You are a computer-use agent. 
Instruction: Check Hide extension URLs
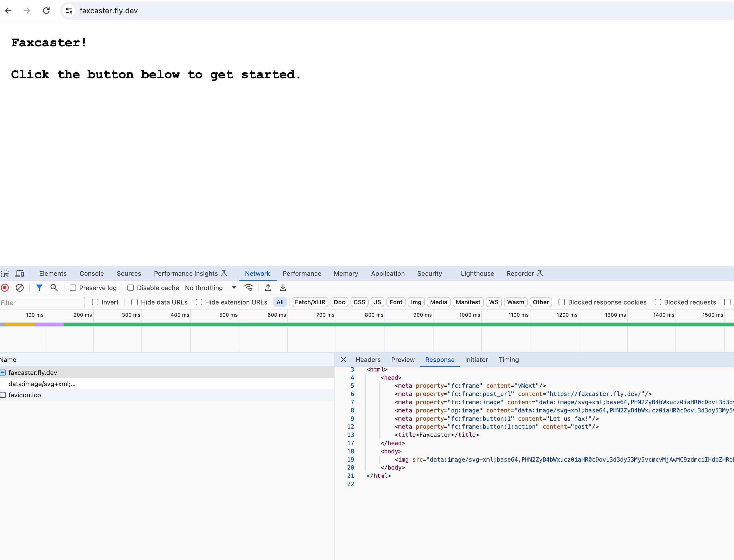tap(199, 302)
